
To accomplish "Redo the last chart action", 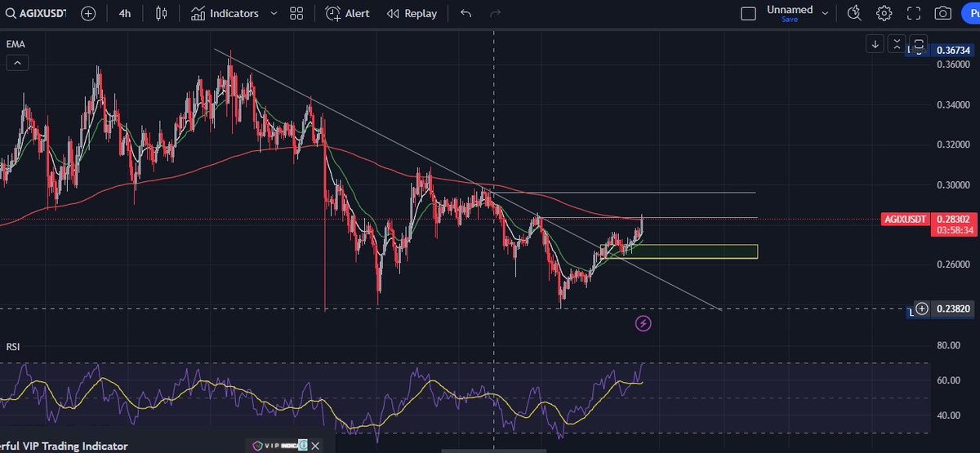I will pyautogui.click(x=495, y=14).
